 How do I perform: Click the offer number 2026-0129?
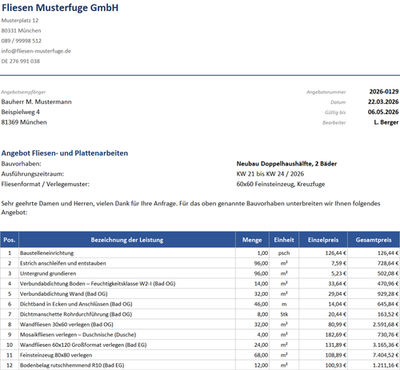tap(384, 92)
